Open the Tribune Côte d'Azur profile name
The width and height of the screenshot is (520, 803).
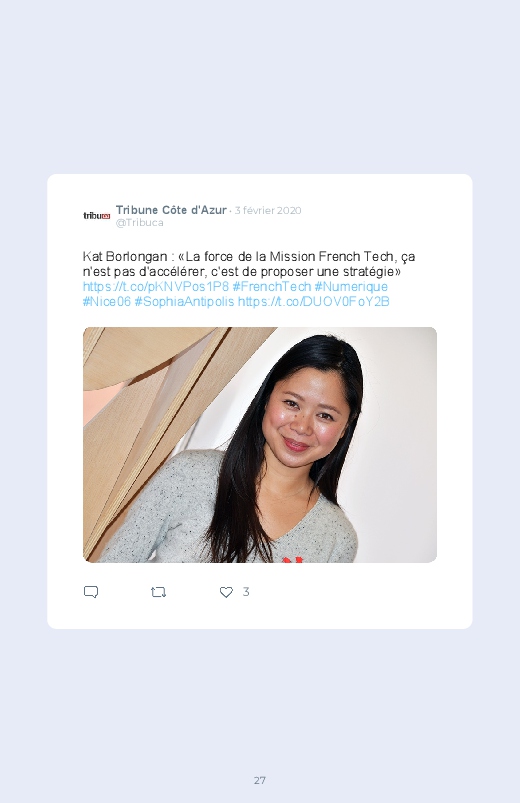tap(171, 210)
